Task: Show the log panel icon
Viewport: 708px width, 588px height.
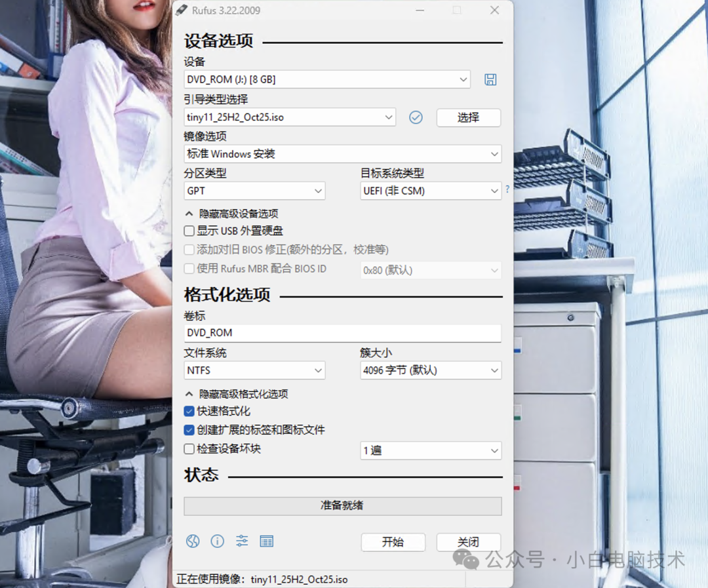Action: (266, 541)
